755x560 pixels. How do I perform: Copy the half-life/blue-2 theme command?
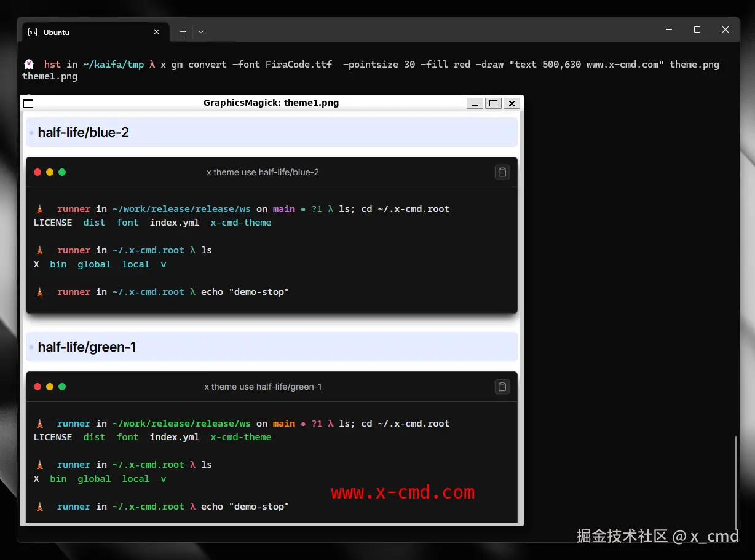coord(502,172)
